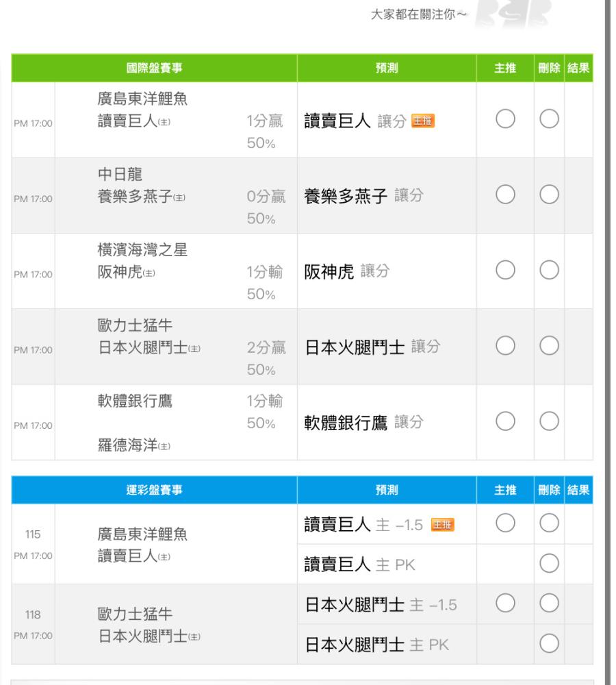Mark 讀賣巨人 主 PK for deletion
The height and width of the screenshot is (685, 616).
pos(549,564)
